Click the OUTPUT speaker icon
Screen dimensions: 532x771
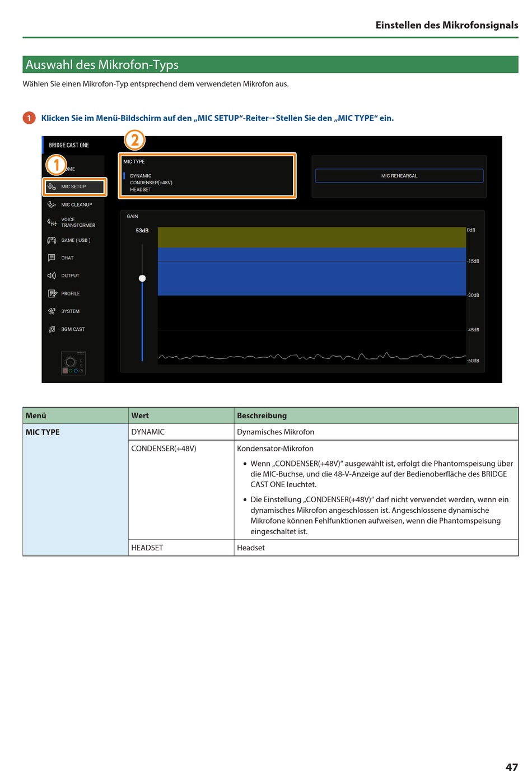52,275
